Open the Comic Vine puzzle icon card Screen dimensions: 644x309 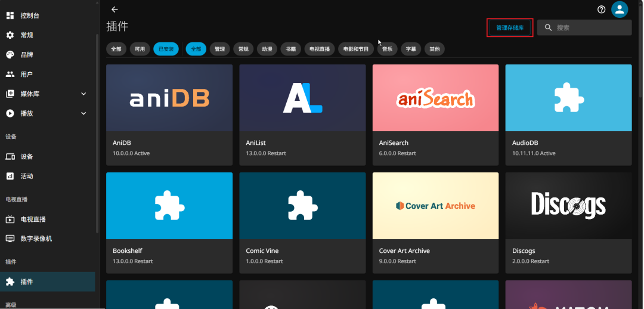[302, 205]
